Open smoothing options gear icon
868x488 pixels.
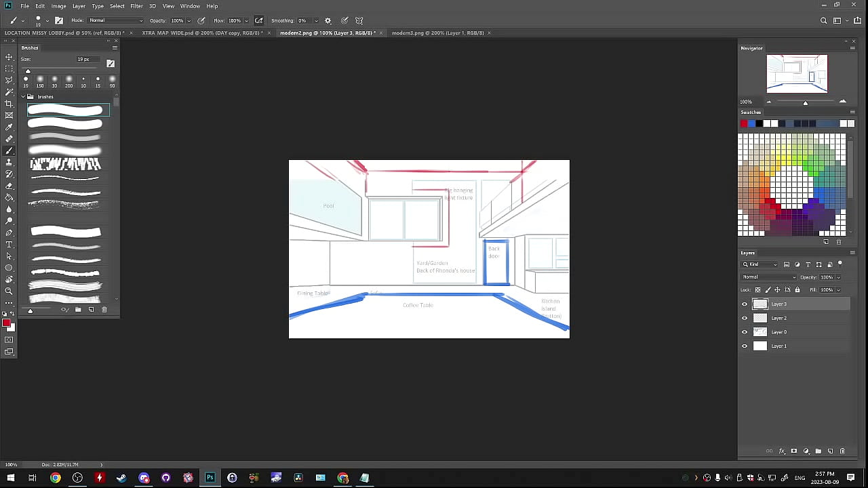[328, 20]
